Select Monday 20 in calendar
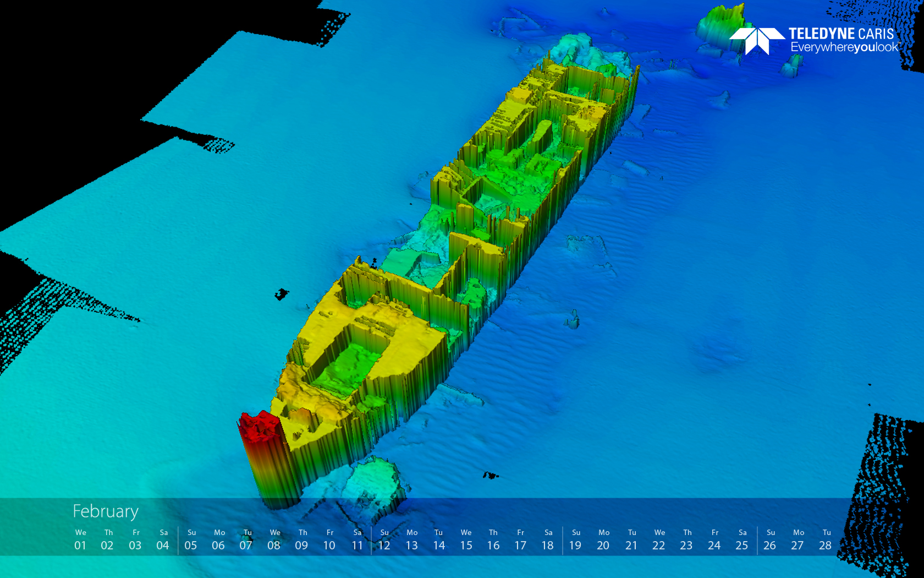The height and width of the screenshot is (578, 924). pos(603,540)
